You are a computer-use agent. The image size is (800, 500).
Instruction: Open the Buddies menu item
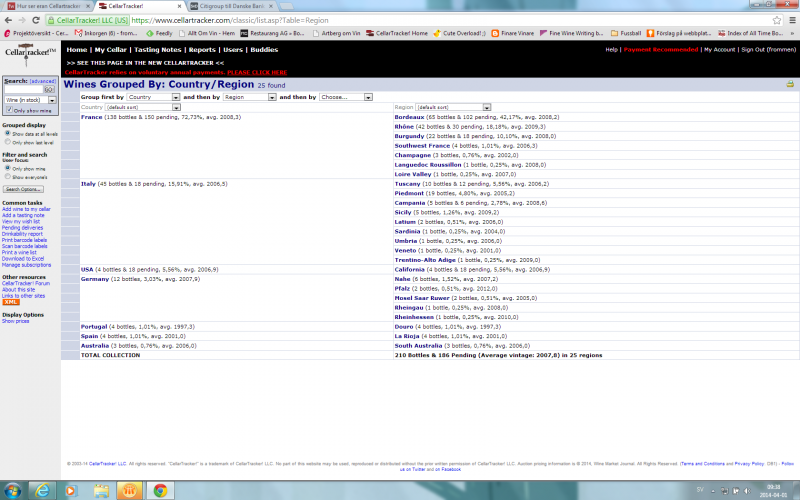point(264,49)
